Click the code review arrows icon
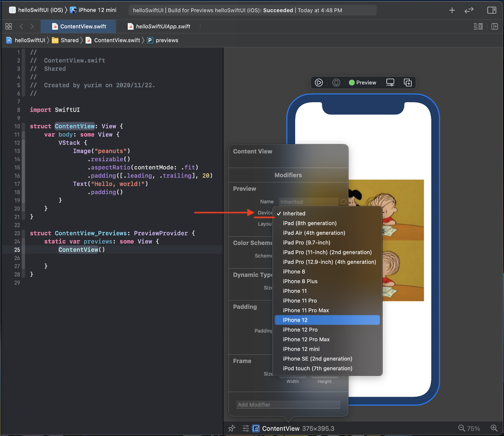Screen dimensions: 504x436 (x=469, y=10)
